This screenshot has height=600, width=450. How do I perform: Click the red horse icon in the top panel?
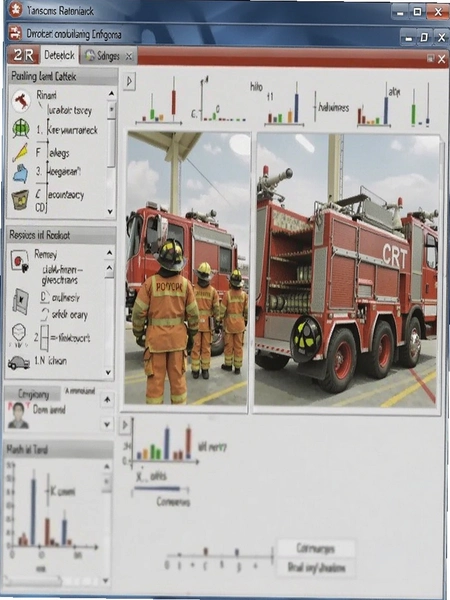point(21,101)
